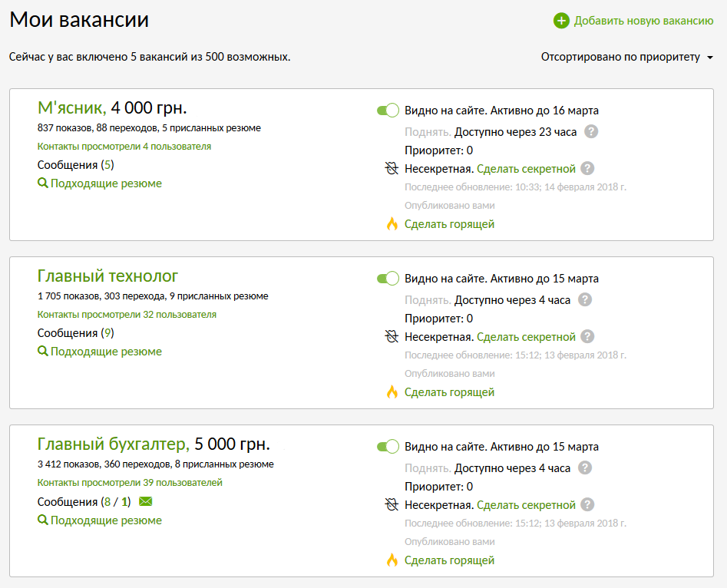Click help icon next to Главный бухгалтер raise
This screenshot has height=588, width=727.
[584, 467]
